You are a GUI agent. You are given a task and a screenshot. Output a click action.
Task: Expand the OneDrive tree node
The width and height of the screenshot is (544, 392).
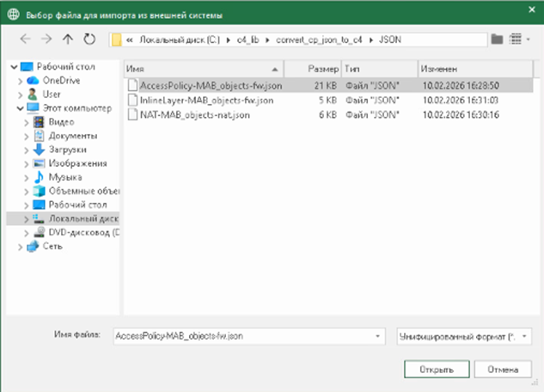pyautogui.click(x=20, y=81)
